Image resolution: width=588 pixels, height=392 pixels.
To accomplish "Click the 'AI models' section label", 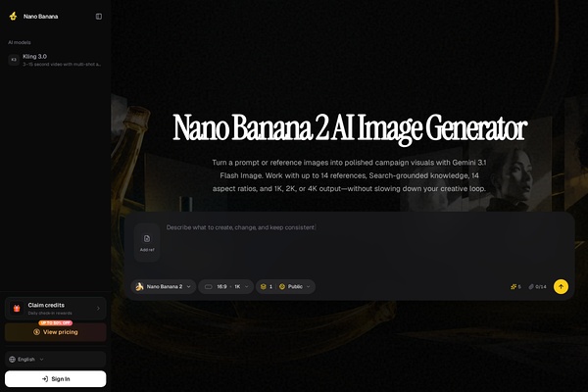I will (20, 42).
